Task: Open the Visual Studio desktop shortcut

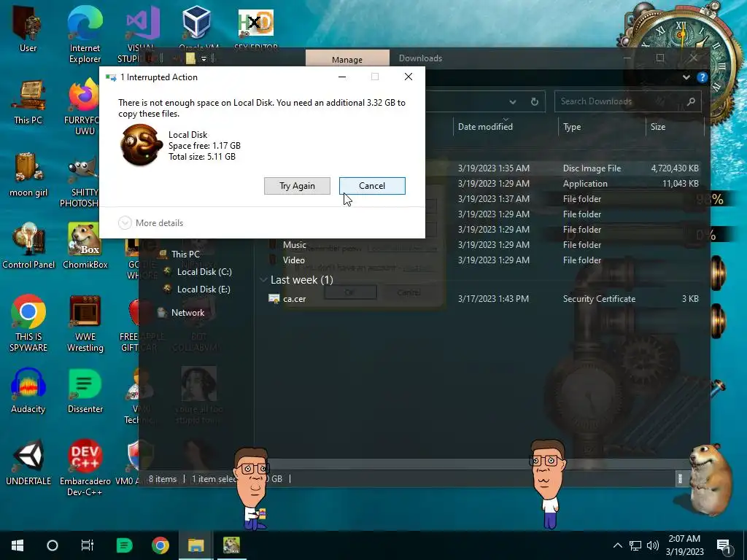Action: pos(142,34)
